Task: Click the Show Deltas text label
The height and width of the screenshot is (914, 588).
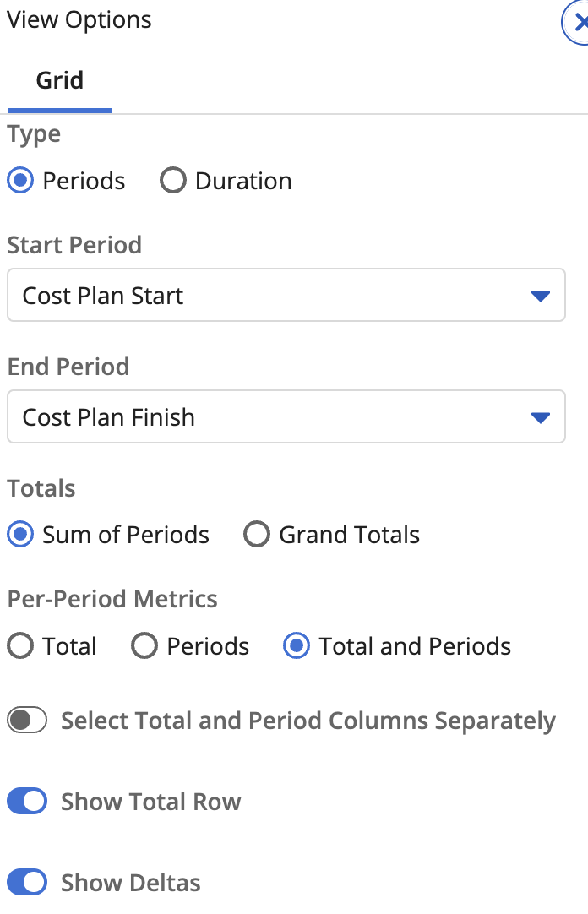Action: point(130,883)
